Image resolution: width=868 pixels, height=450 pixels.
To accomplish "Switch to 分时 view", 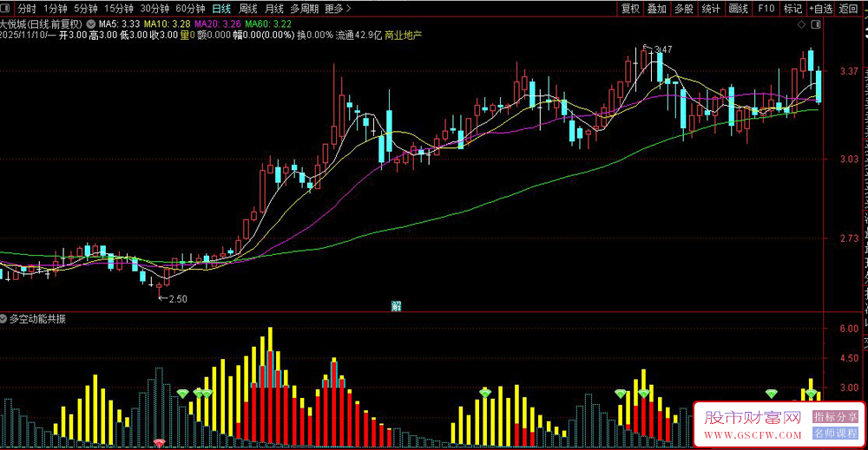I will (x=26, y=9).
